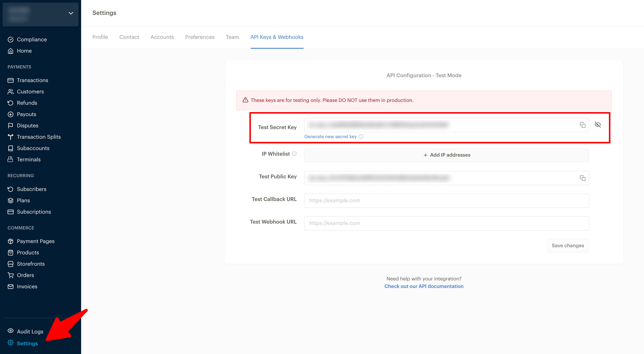Click the Plans layers icon

(x=11, y=201)
